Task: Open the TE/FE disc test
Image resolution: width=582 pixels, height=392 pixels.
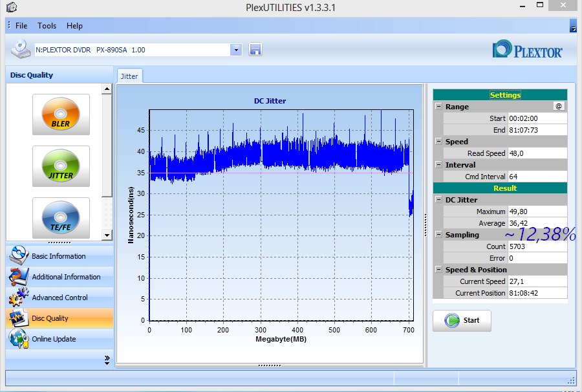Action: [x=61, y=218]
